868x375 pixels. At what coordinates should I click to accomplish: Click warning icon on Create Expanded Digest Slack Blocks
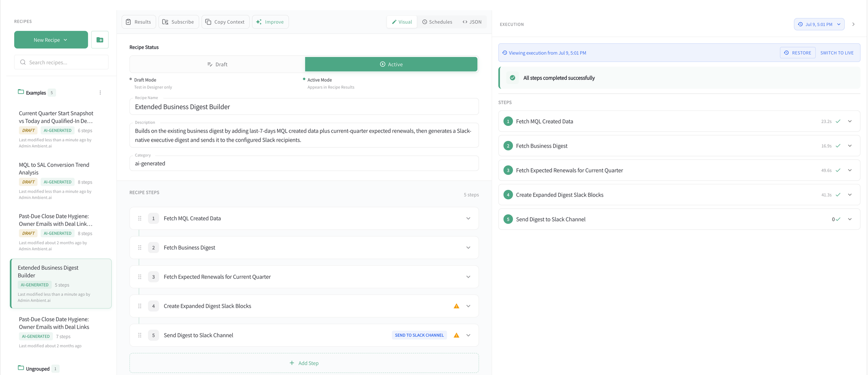click(x=456, y=306)
